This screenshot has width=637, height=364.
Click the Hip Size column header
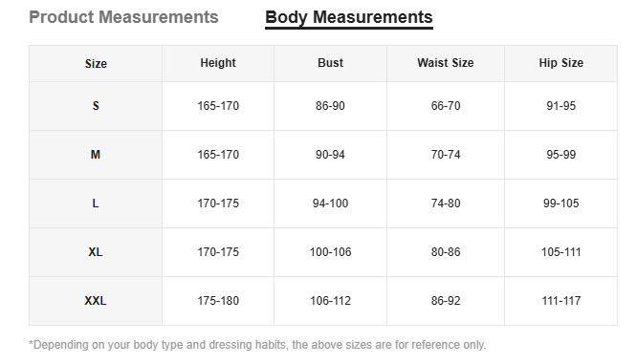click(561, 63)
